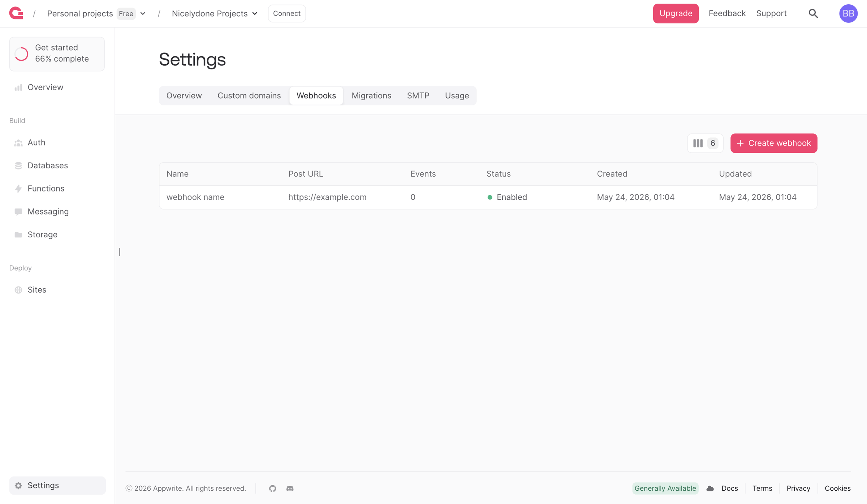Click the Name column header
Image resolution: width=867 pixels, height=504 pixels.
pyautogui.click(x=177, y=174)
